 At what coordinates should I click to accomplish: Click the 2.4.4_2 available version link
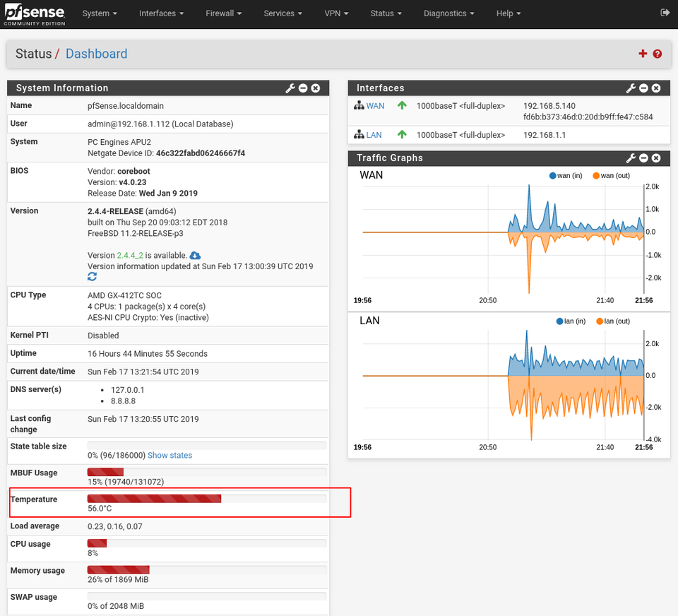coord(130,255)
